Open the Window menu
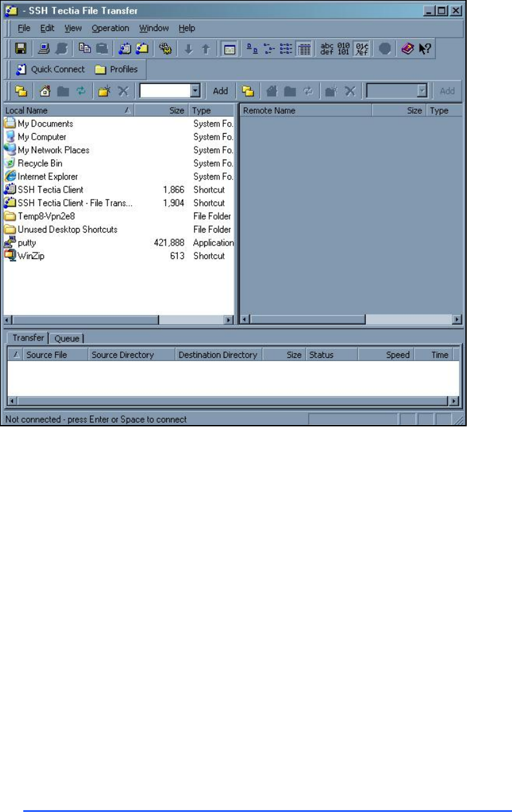Image resolution: width=512 pixels, height=812 pixels. coord(154,28)
